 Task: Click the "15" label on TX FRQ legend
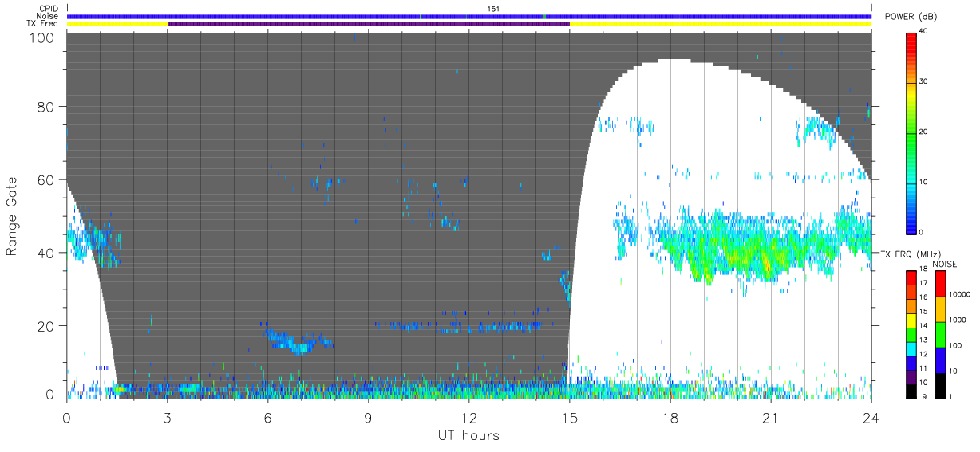pyautogui.click(x=925, y=311)
